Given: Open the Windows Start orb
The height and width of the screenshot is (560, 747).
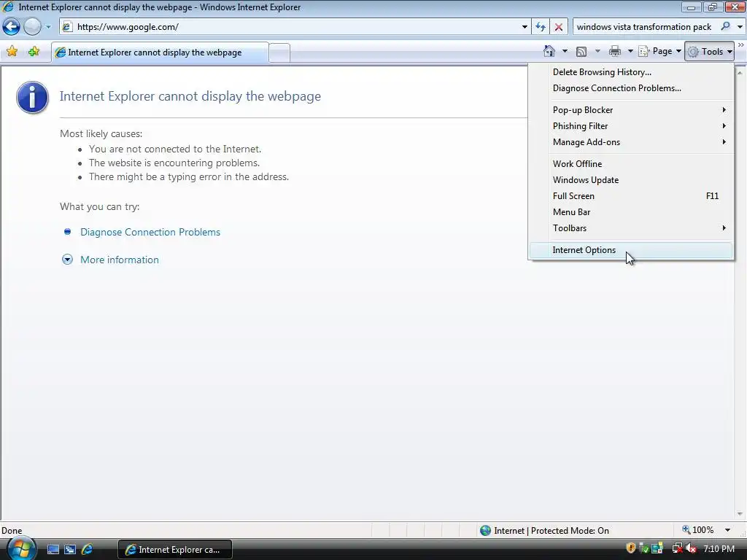Looking at the screenshot, I should [x=21, y=548].
